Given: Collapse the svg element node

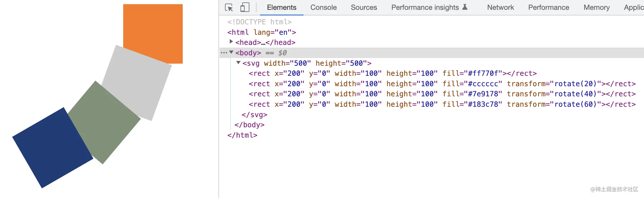Looking at the screenshot, I should 238,63.
